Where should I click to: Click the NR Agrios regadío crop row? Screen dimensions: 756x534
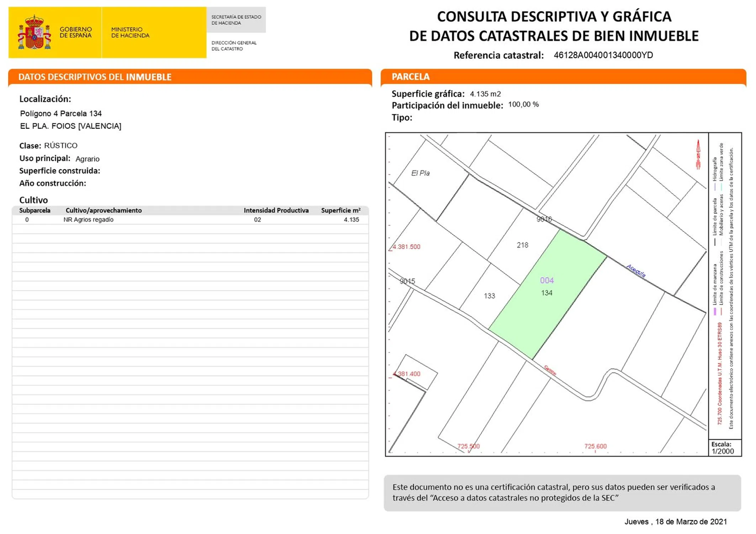coord(88,220)
